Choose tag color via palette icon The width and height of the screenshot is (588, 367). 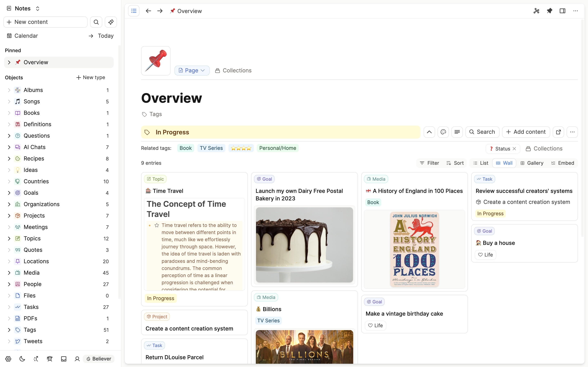pos(443,132)
